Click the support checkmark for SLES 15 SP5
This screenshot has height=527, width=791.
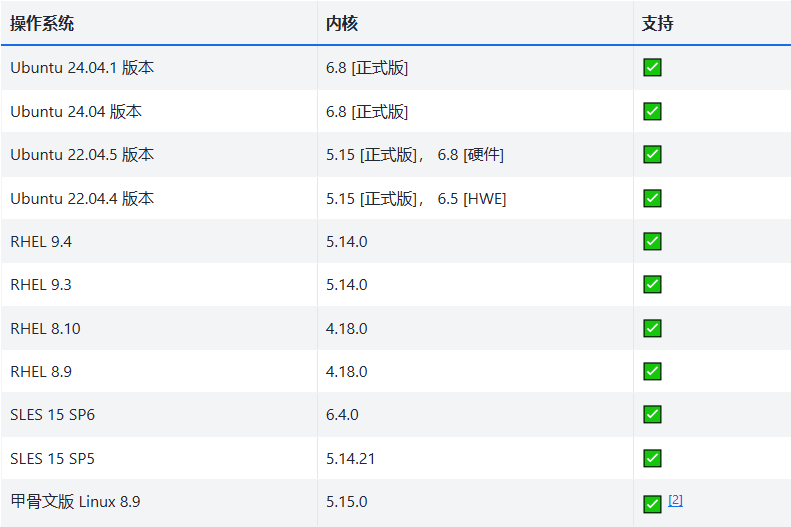tap(652, 458)
